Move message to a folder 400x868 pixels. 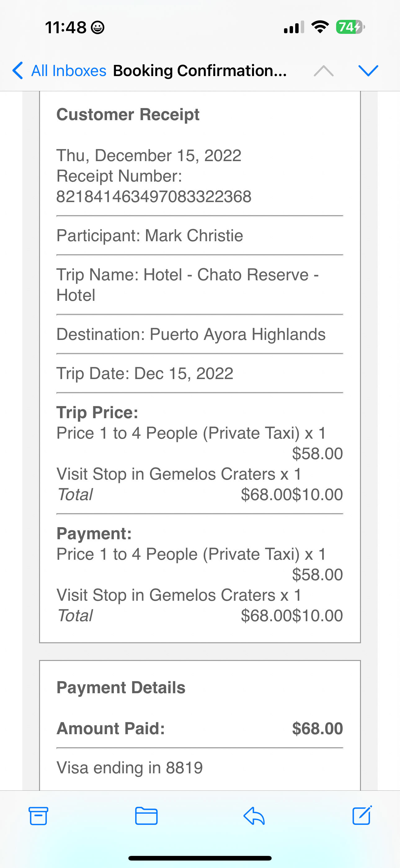[x=146, y=816]
